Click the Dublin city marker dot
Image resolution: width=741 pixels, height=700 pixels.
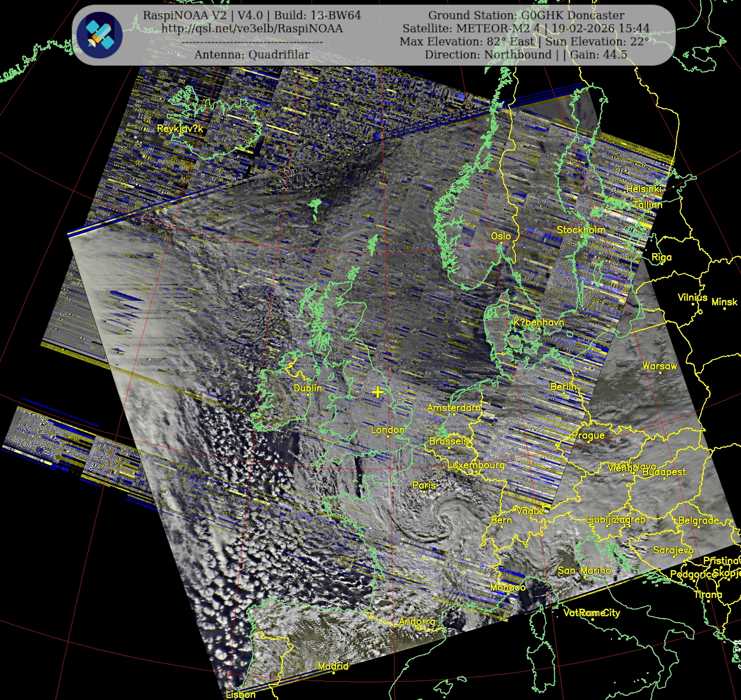click(308, 394)
